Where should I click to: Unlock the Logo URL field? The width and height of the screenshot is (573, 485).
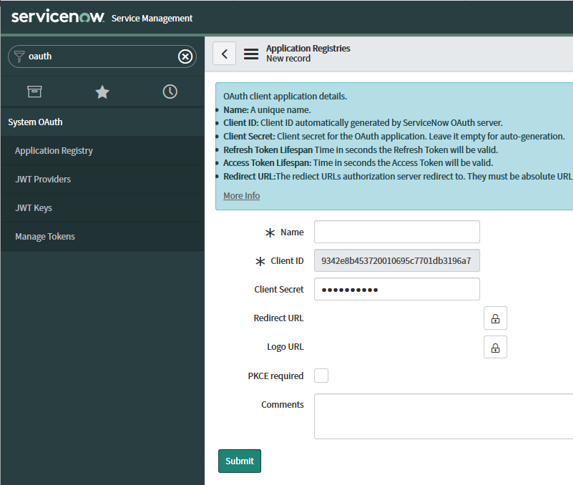(x=495, y=347)
